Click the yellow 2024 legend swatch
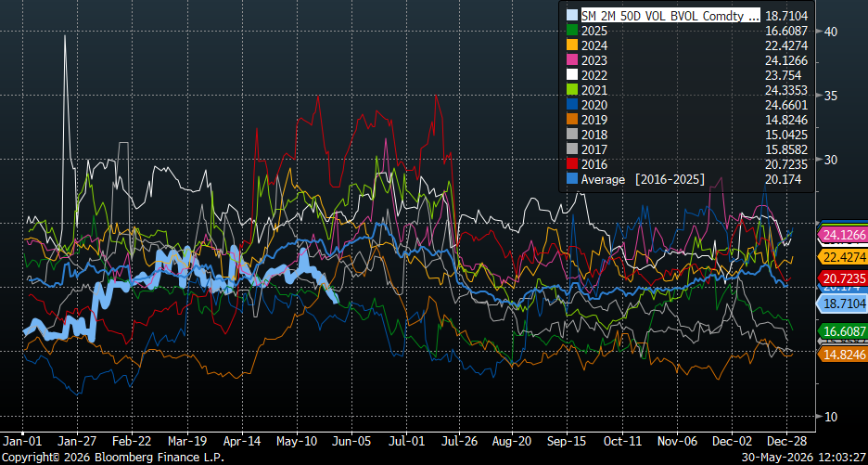 pyautogui.click(x=570, y=45)
